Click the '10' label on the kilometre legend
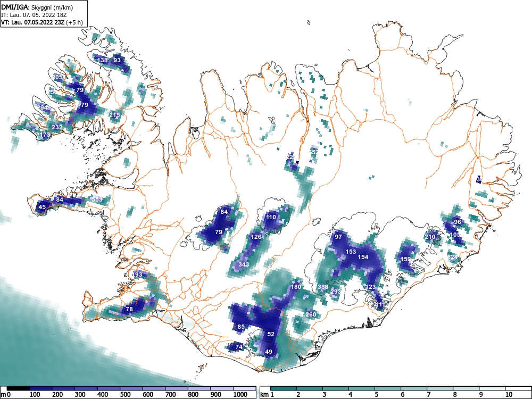Viewport: 532px width, 399px height. (509, 395)
